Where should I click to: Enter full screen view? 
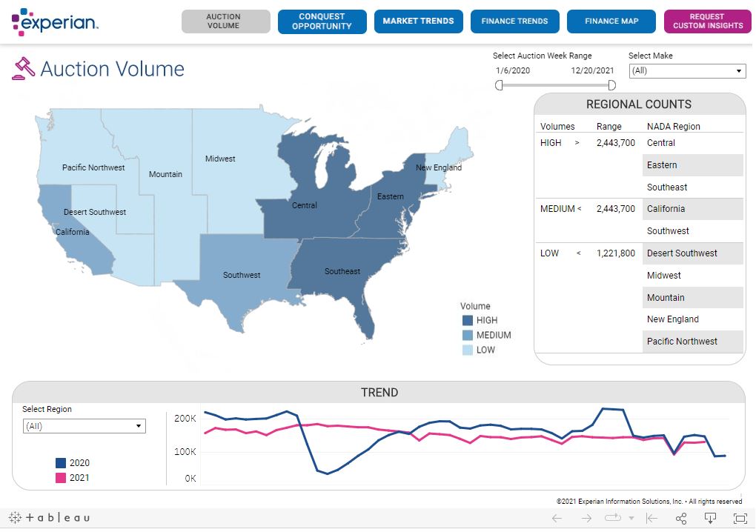coord(740,519)
